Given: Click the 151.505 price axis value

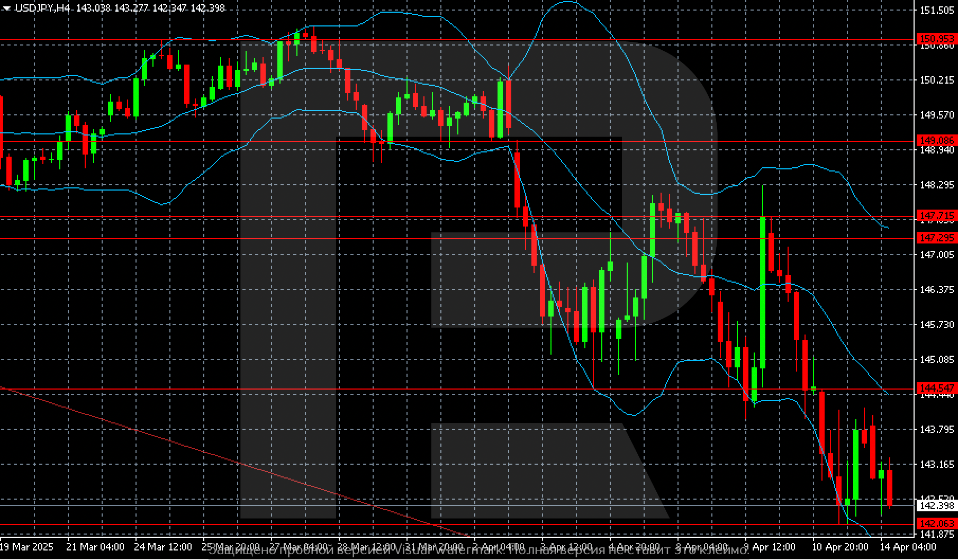Looking at the screenshot, I should [x=937, y=10].
